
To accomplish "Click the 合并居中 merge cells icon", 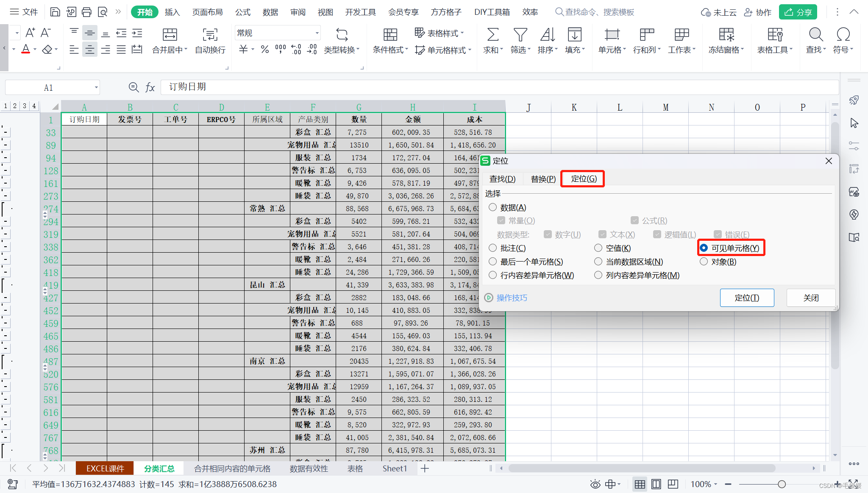I will pyautogui.click(x=170, y=34).
